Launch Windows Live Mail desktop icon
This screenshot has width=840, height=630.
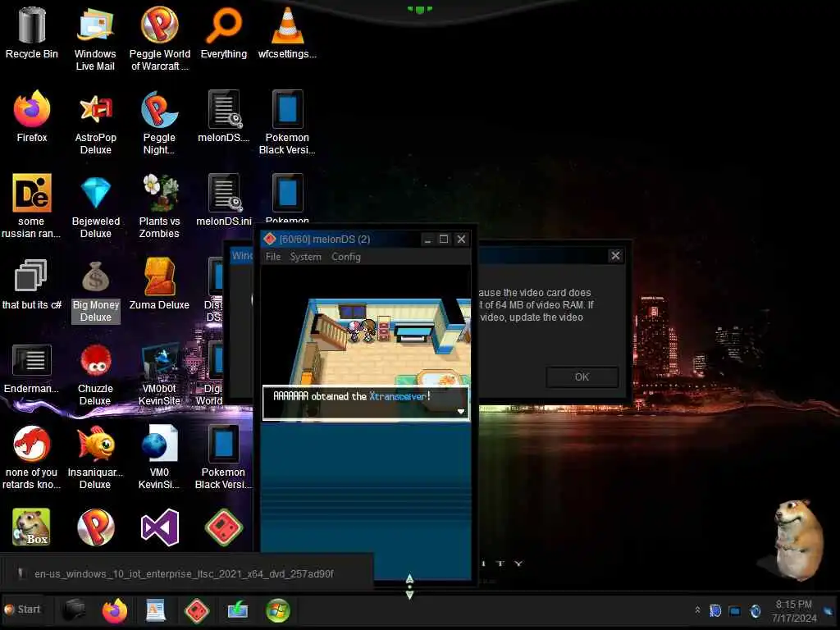point(95,39)
